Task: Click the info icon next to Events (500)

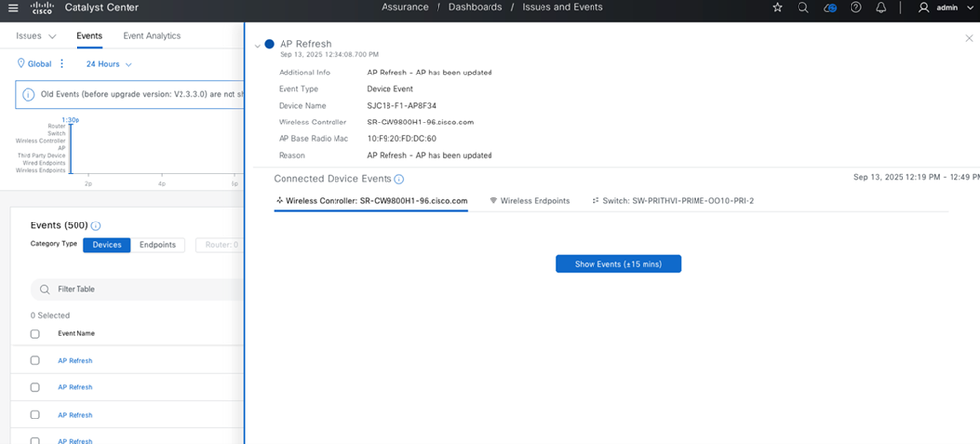Action: (96, 226)
